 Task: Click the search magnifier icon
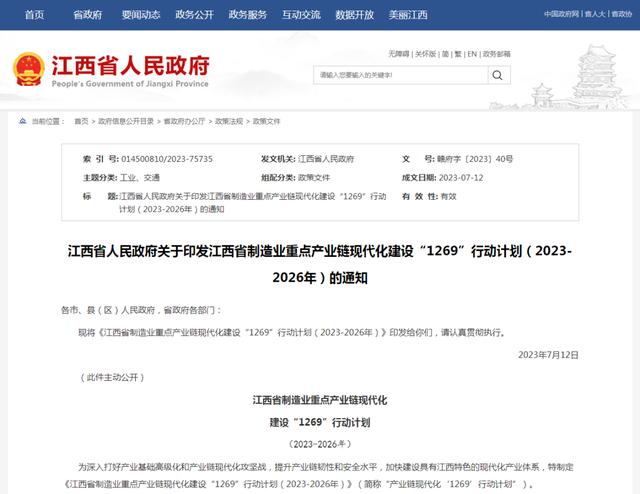pyautogui.click(x=497, y=75)
